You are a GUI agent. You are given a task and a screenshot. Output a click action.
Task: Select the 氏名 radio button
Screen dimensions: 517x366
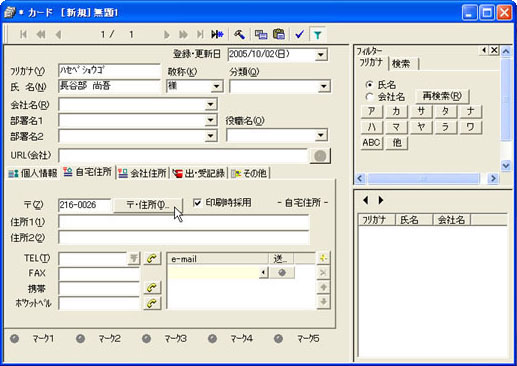(x=369, y=85)
